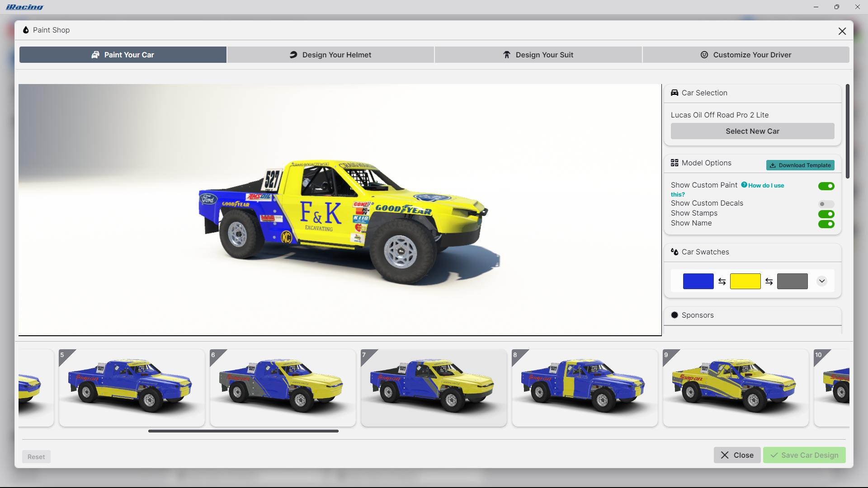
Task: Click the suit icon on Design Your Suit tab
Action: 506,54
